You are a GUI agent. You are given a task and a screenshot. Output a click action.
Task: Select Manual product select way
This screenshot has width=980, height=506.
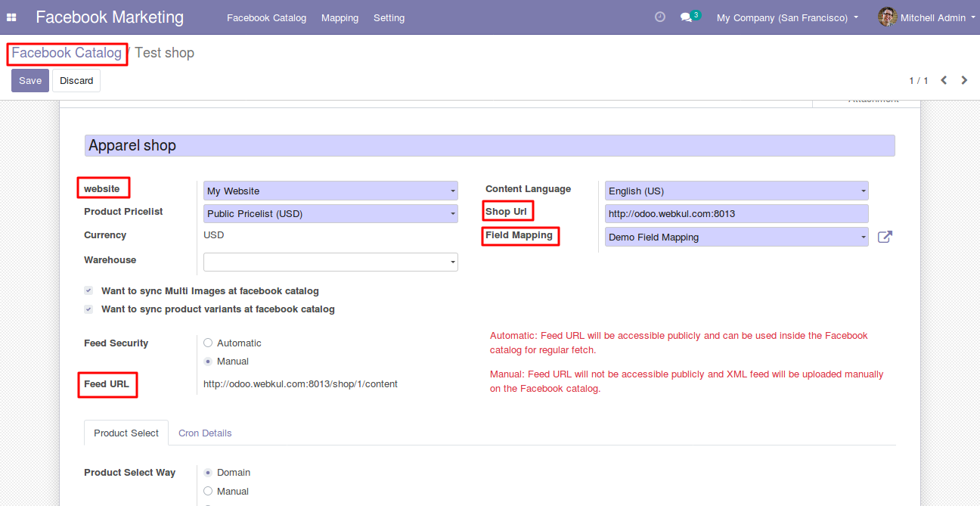[208, 491]
